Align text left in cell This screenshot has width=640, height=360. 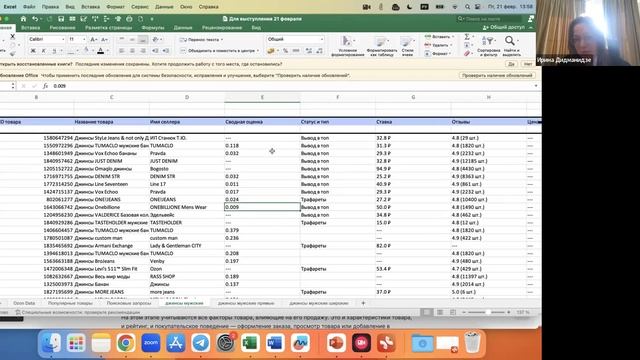point(122,51)
